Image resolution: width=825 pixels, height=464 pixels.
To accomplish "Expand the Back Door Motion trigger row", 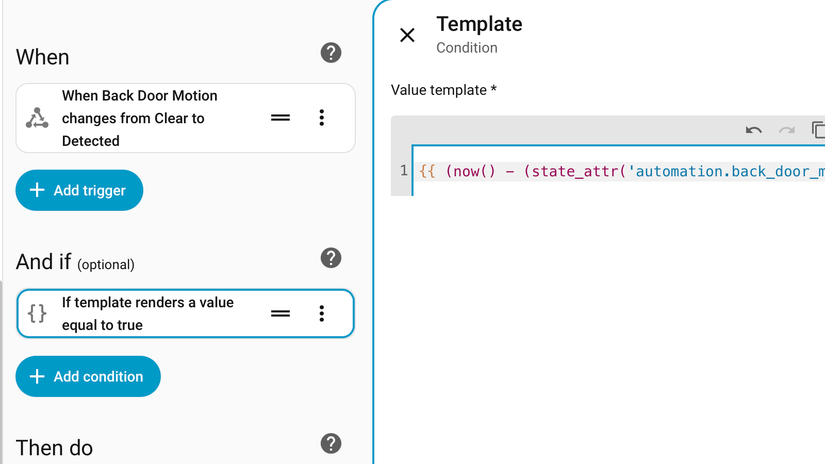I will [150, 118].
